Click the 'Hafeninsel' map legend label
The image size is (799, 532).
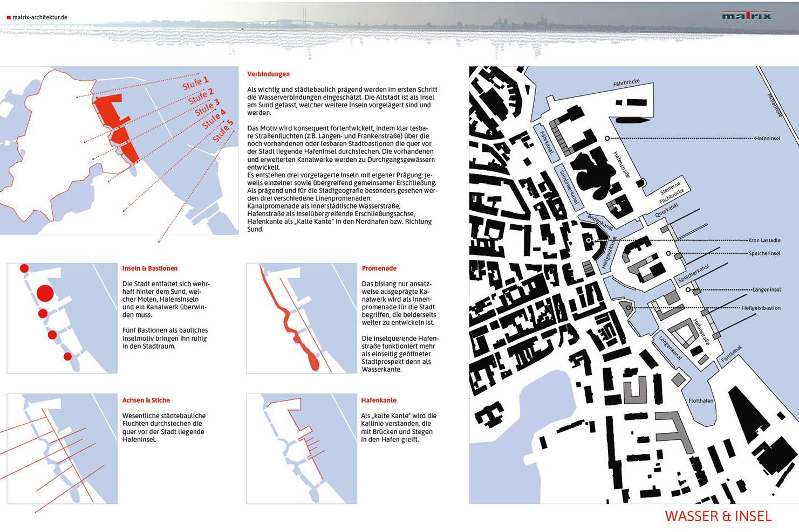768,139
